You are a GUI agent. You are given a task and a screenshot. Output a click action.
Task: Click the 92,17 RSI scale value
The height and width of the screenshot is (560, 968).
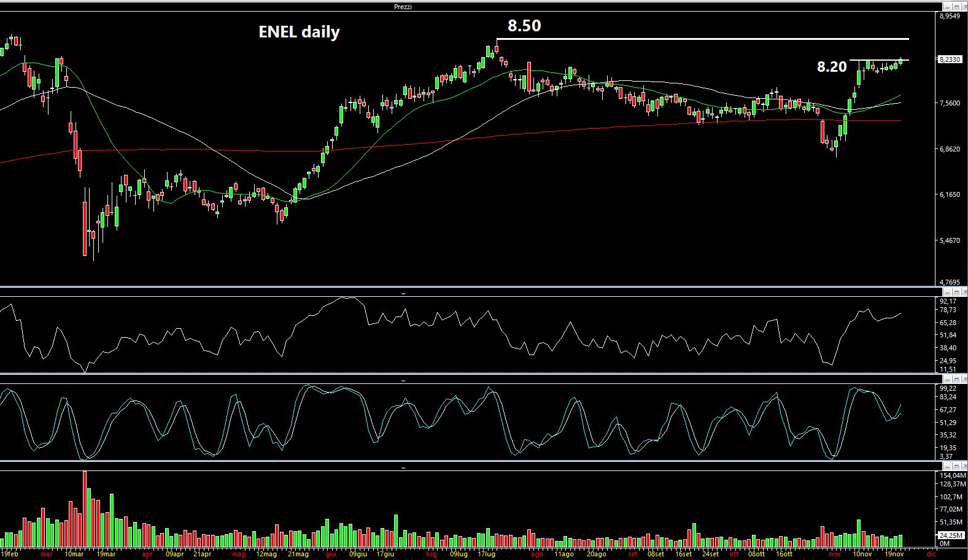[x=948, y=301]
